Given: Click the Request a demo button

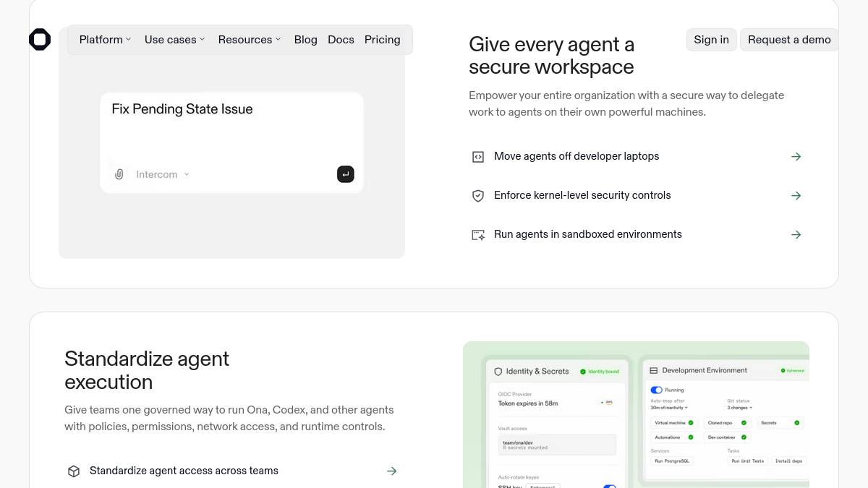Looking at the screenshot, I should pyautogui.click(x=789, y=40).
